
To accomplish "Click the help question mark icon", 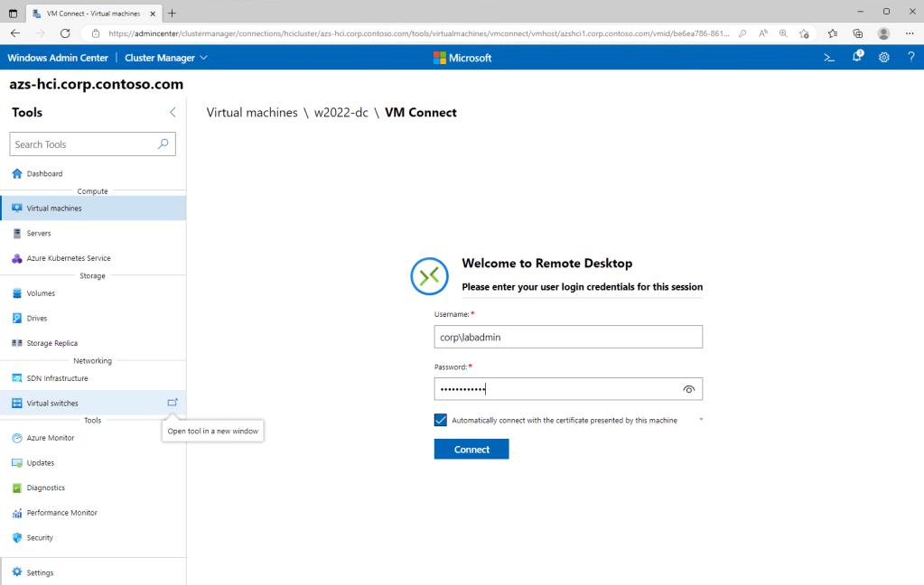I will pos(910,58).
